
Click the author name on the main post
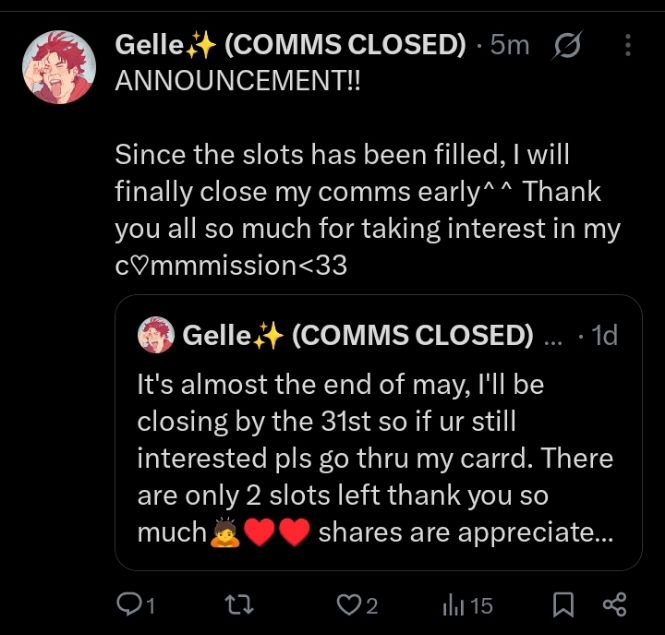point(291,45)
